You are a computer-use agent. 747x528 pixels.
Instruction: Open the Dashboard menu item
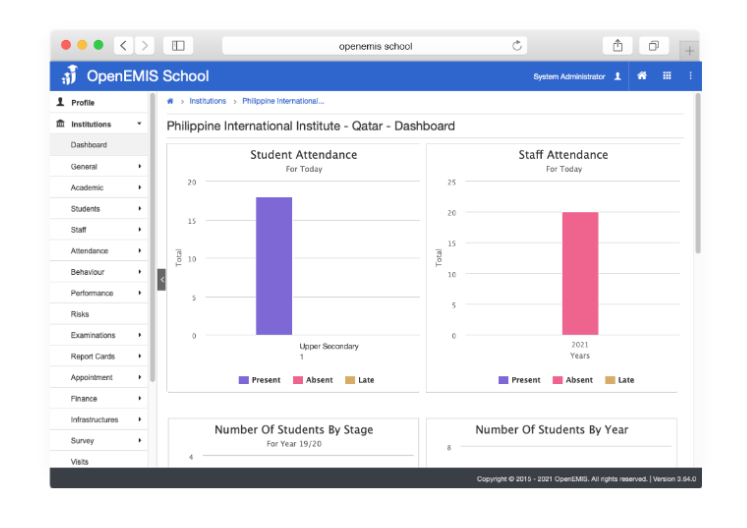click(x=99, y=144)
